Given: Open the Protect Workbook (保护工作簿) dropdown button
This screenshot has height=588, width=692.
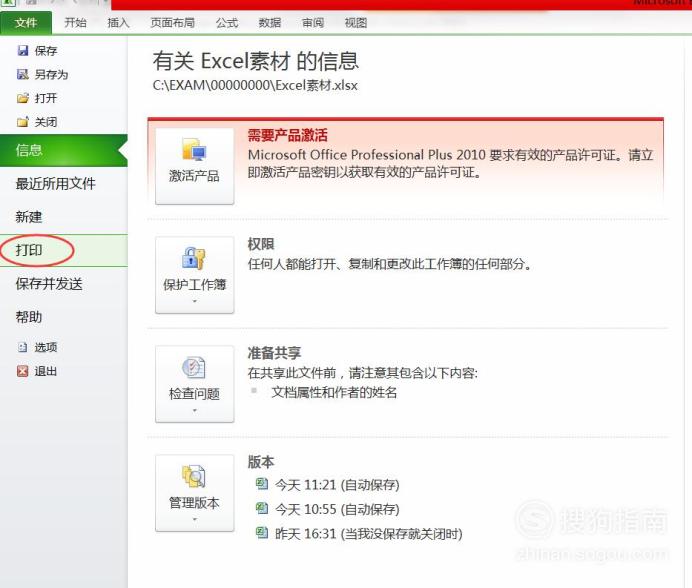Looking at the screenshot, I should [x=195, y=275].
